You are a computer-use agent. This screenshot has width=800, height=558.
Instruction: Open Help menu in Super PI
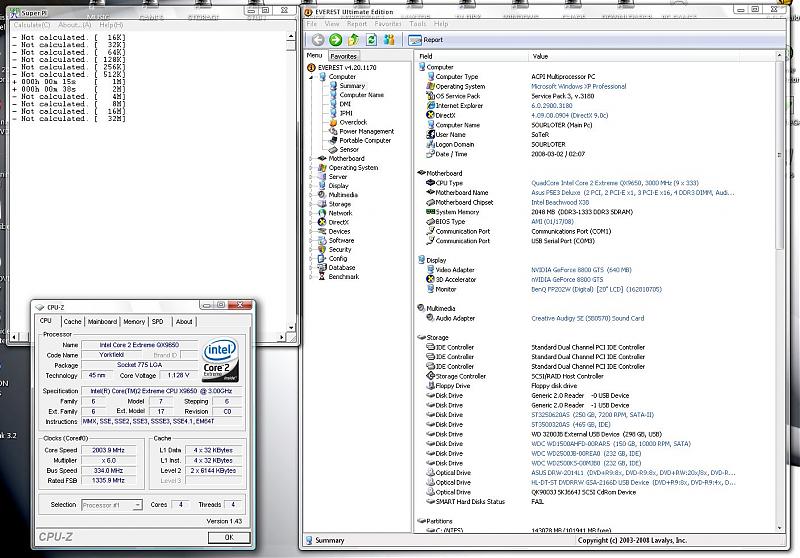111,25
